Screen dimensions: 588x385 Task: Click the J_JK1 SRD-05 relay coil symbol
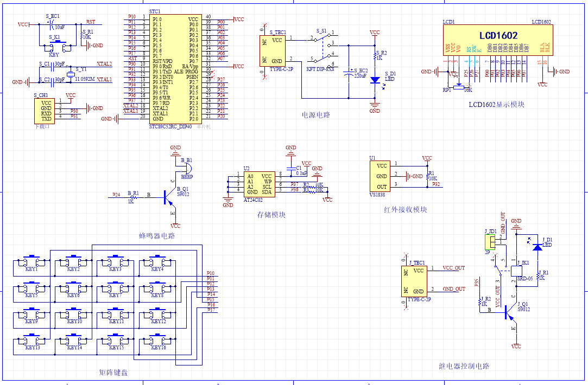pos(517,271)
